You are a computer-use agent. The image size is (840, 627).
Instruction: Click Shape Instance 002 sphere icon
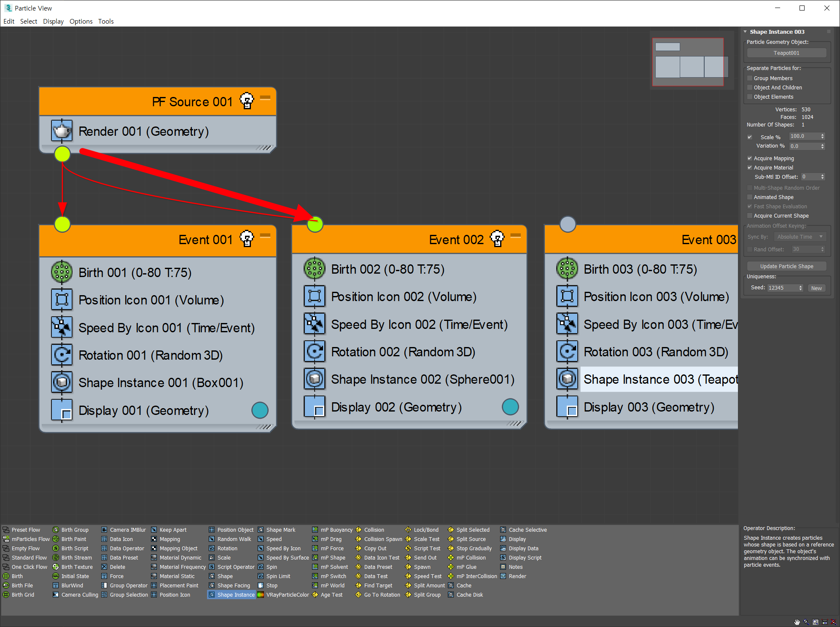tap(315, 379)
